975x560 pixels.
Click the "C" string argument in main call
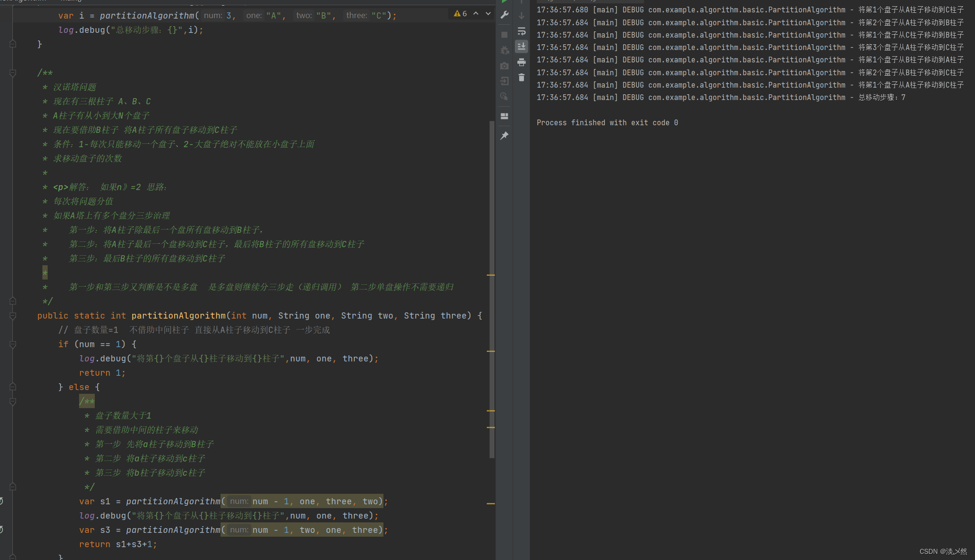379,16
